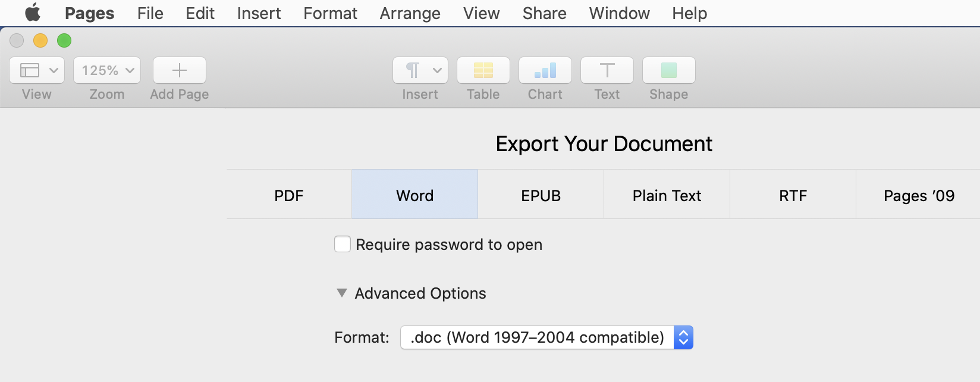
Task: Open the Insert pilcrow toolbar button
Action: [420, 70]
